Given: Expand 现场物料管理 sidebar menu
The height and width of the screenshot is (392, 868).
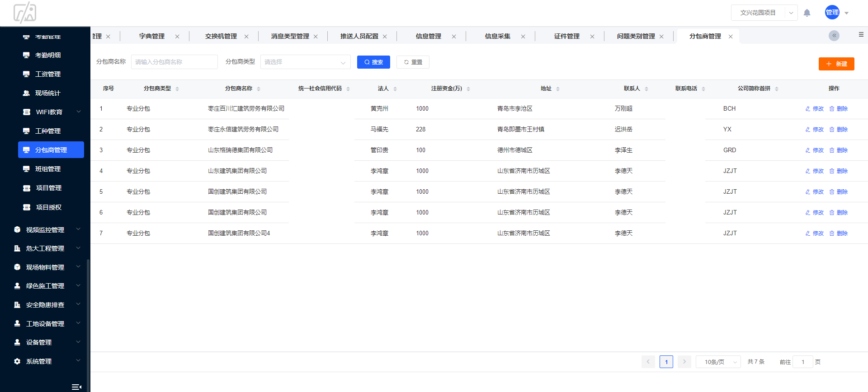Looking at the screenshot, I should pyautogui.click(x=78, y=267).
